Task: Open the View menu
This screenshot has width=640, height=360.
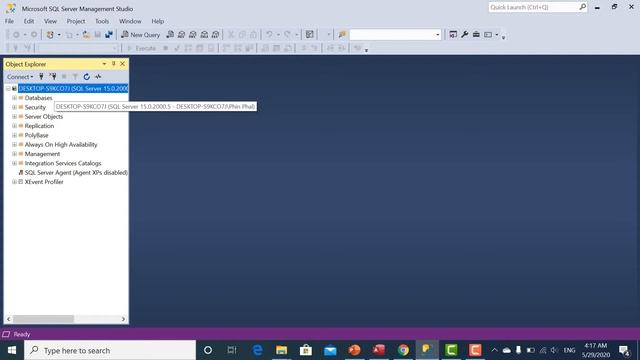Action: point(50,21)
